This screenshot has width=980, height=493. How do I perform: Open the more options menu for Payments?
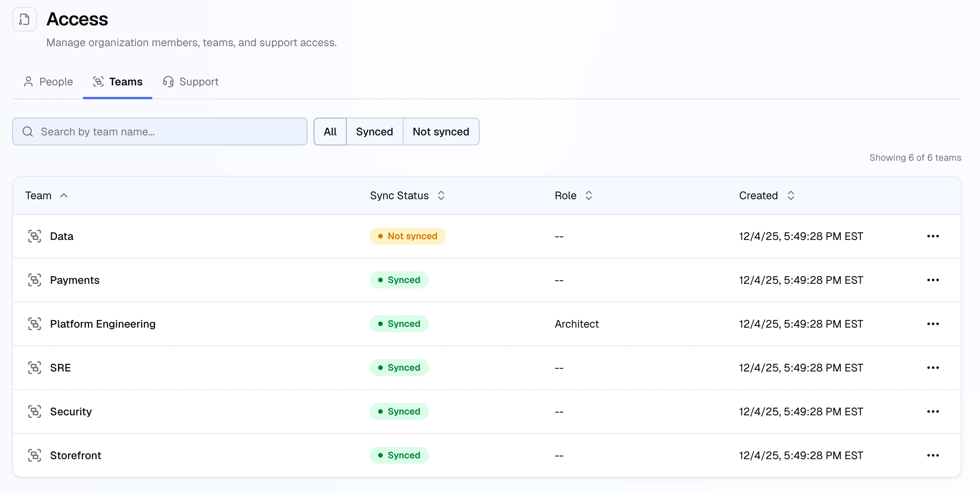click(933, 280)
